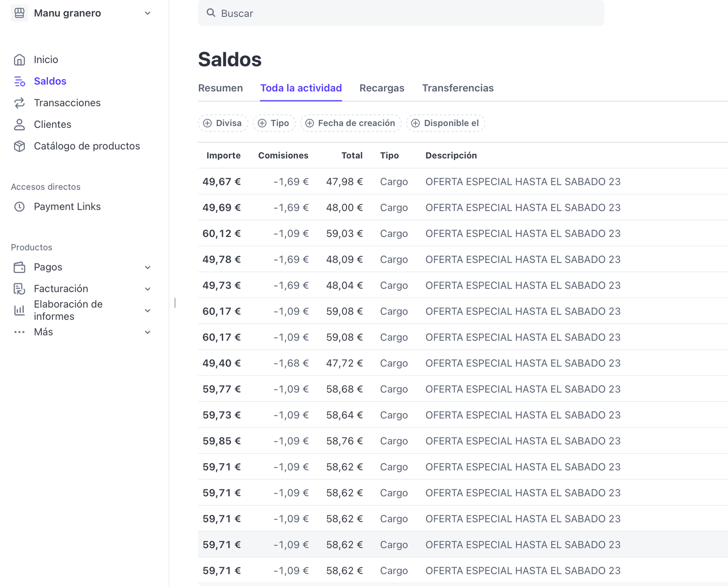Image resolution: width=728 pixels, height=587 pixels.
Task: Click the Inicio home icon
Action: [x=19, y=60]
